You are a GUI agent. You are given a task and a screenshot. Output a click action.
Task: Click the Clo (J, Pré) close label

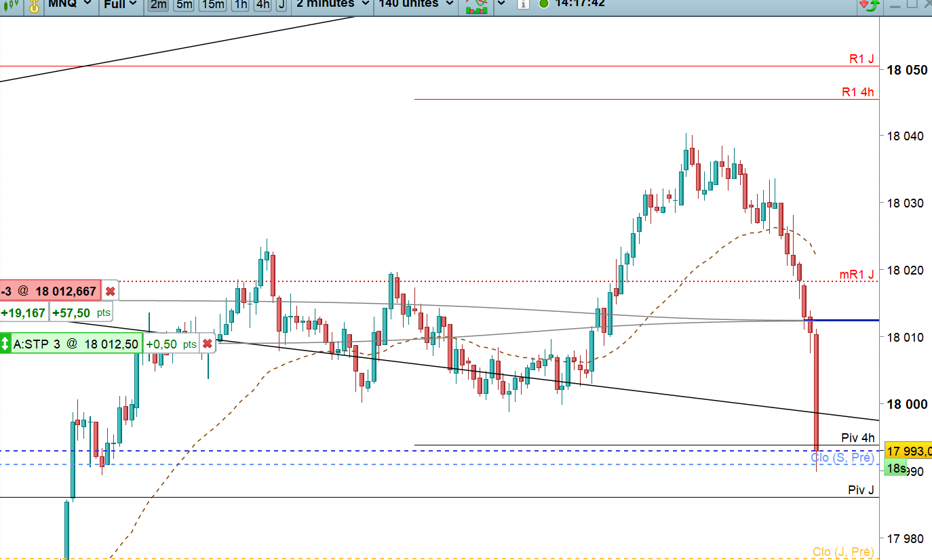click(844, 552)
